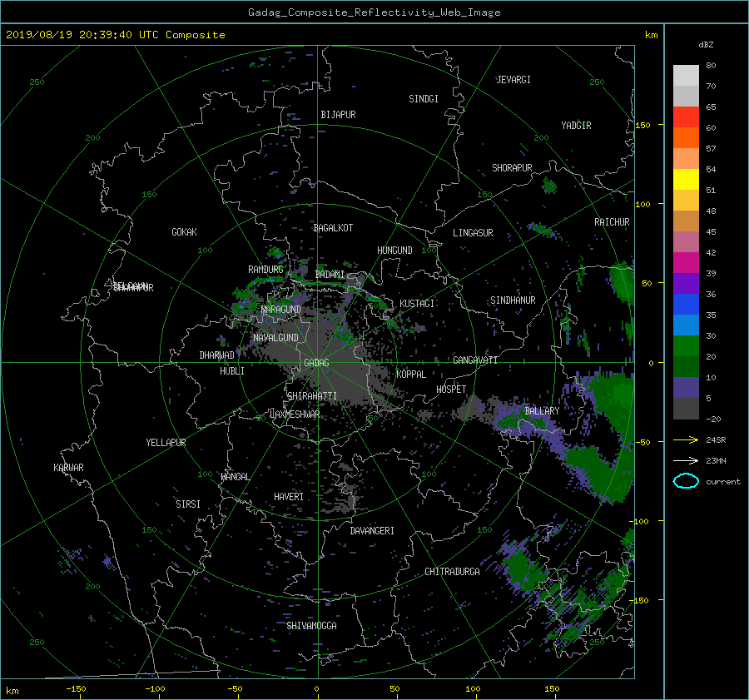Click the HUBLI city label
This screenshot has width=749, height=700.
(232, 371)
